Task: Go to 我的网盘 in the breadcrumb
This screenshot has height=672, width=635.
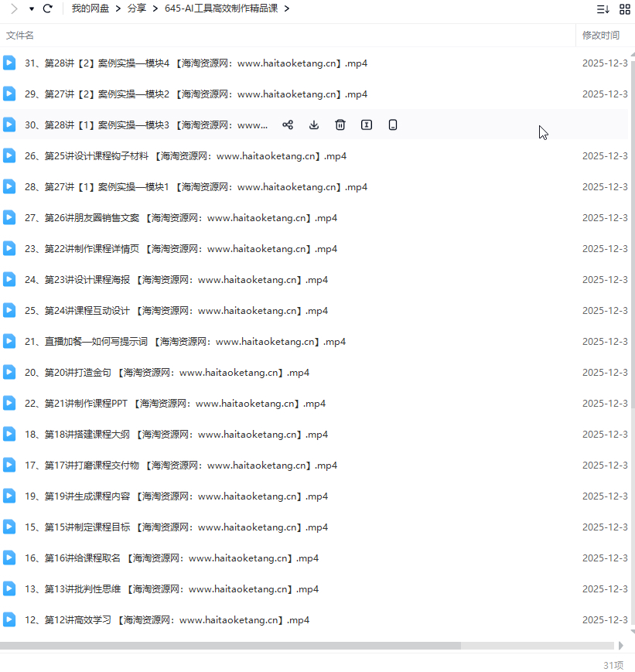Action: (x=90, y=9)
